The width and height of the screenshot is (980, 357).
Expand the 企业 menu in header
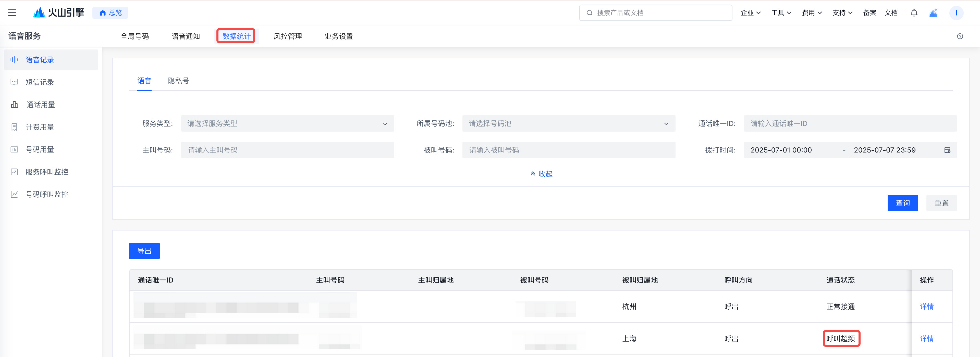click(750, 13)
